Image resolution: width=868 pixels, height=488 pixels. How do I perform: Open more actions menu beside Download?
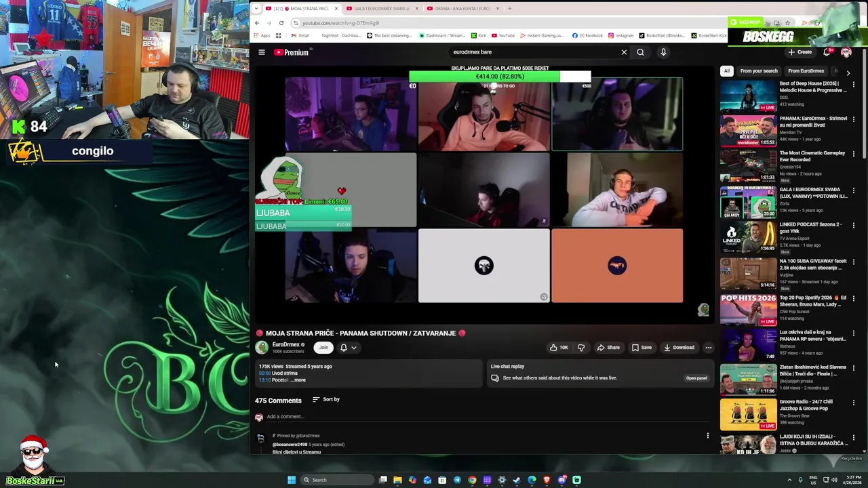point(708,348)
